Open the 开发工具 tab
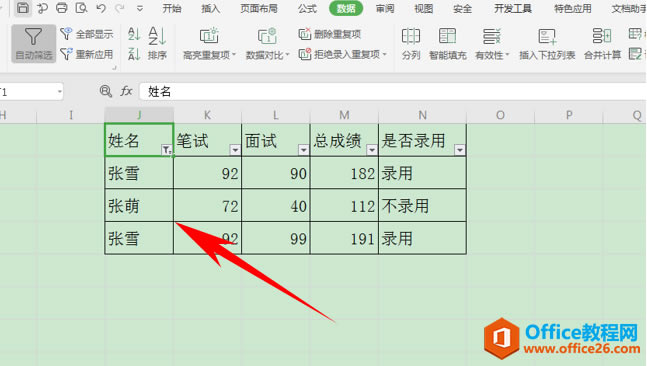 point(513,8)
